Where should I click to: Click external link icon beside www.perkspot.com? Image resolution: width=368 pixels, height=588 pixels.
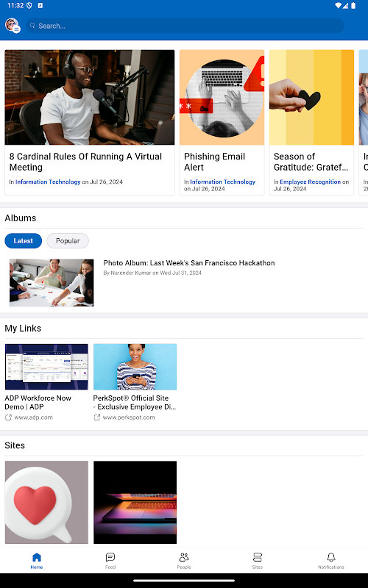[97, 417]
